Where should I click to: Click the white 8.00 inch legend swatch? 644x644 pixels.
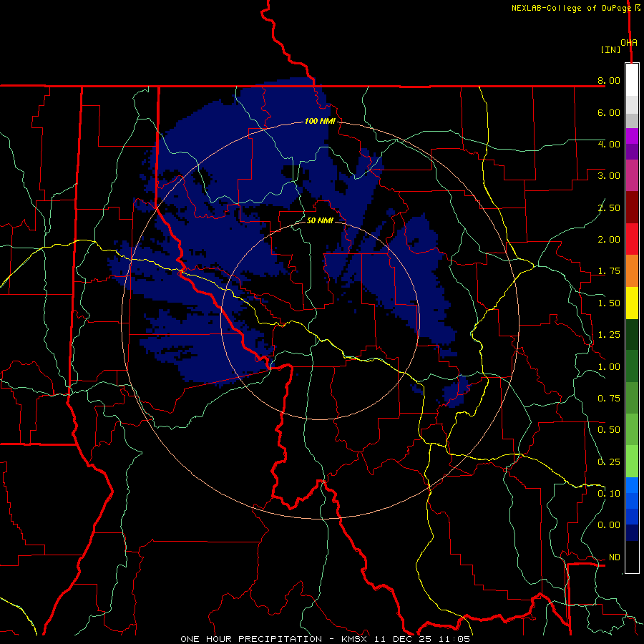(632, 80)
